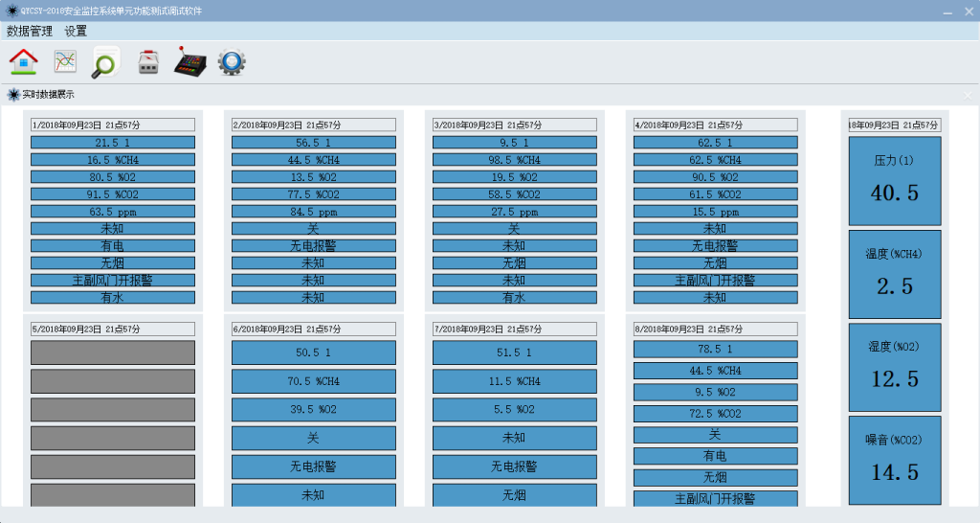Open the control console icon with joystick
This screenshot has width=980, height=523.
coord(190,62)
